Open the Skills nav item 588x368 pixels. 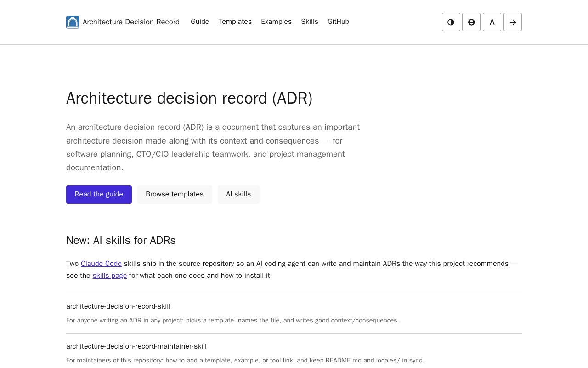pos(310,22)
